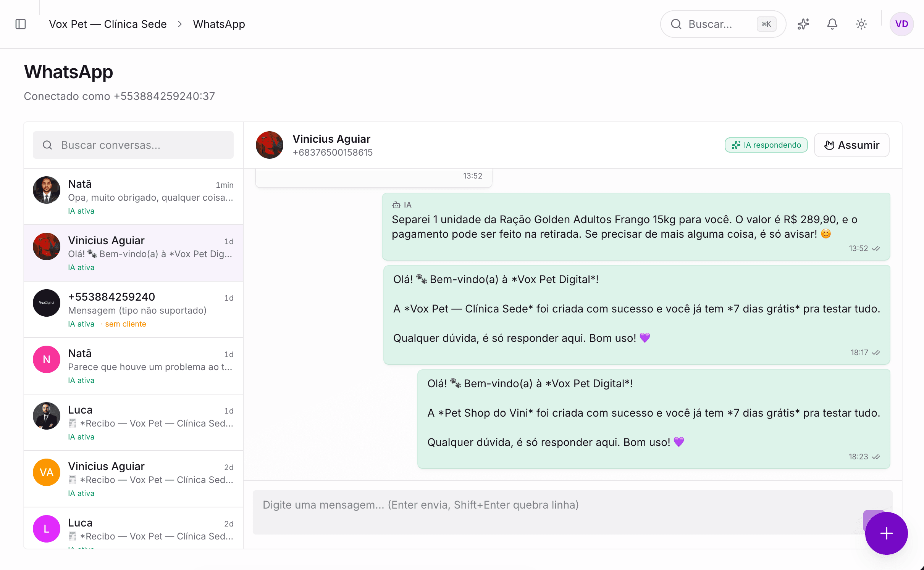The image size is (924, 570).
Task: Click the IA robot icon in message
Action: [396, 205]
